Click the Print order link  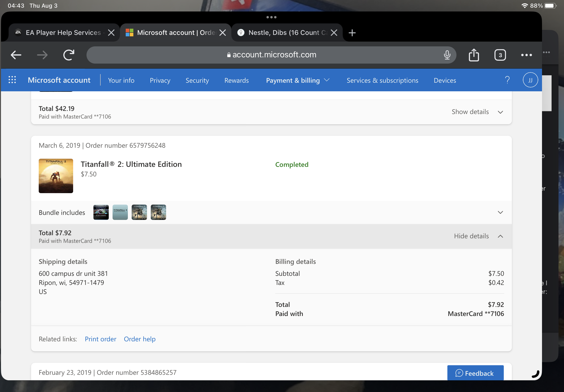pos(100,339)
